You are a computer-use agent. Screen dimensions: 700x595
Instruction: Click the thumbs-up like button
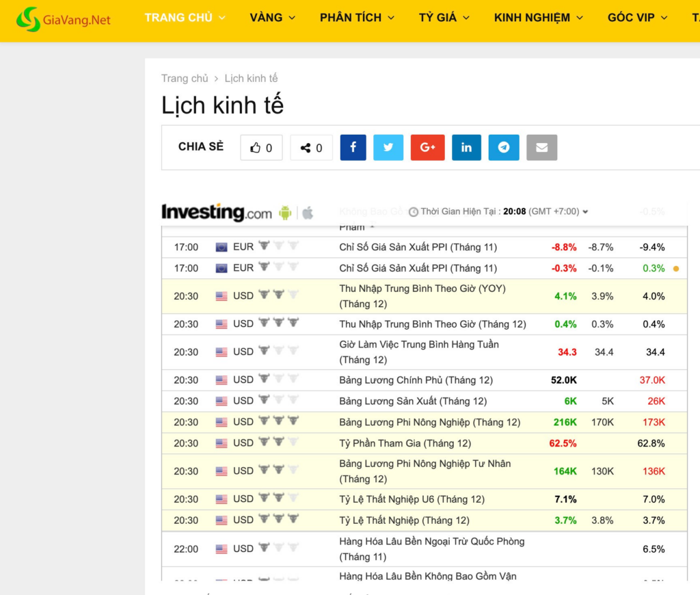261,148
